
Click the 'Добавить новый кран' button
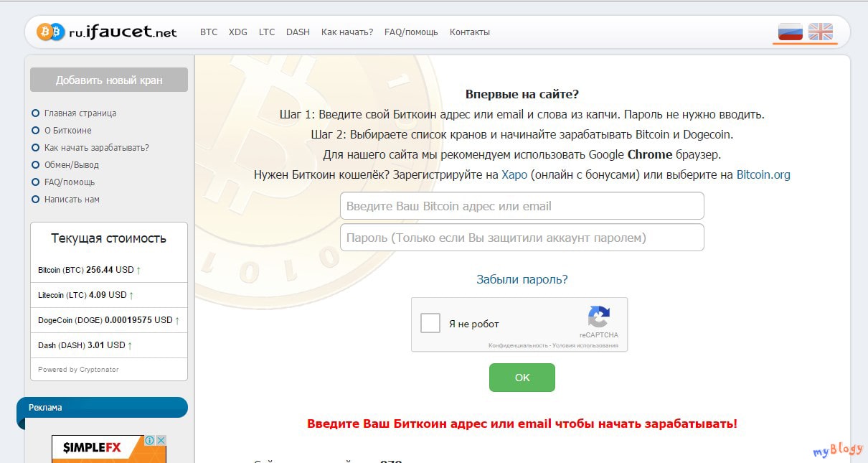click(109, 80)
